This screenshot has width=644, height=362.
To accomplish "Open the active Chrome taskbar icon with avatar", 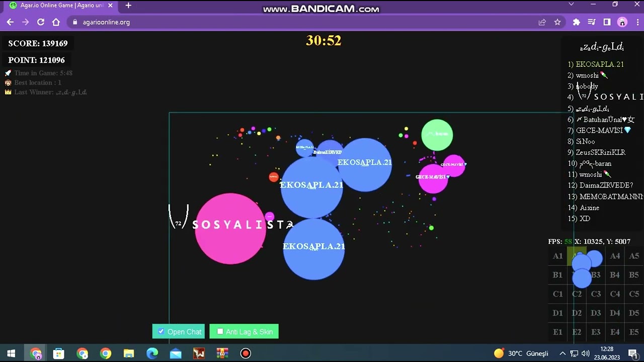I will (x=36, y=353).
